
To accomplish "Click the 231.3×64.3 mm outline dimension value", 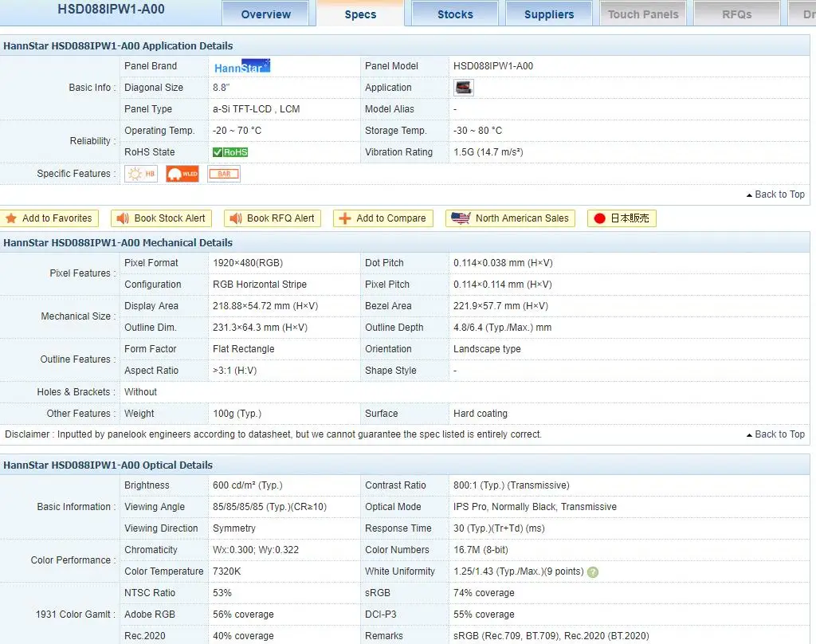I will 260,328.
